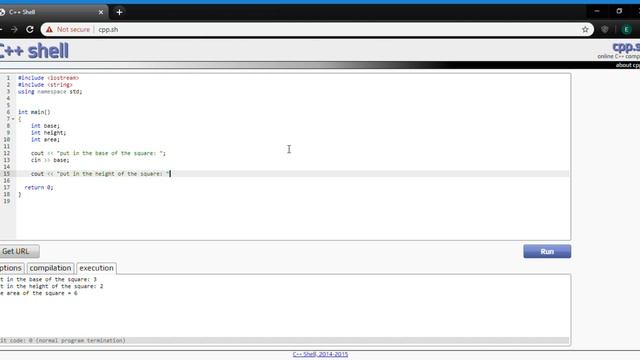This screenshot has height=360, width=640.
Task: Switch to the compilation tab
Action: pos(50,268)
